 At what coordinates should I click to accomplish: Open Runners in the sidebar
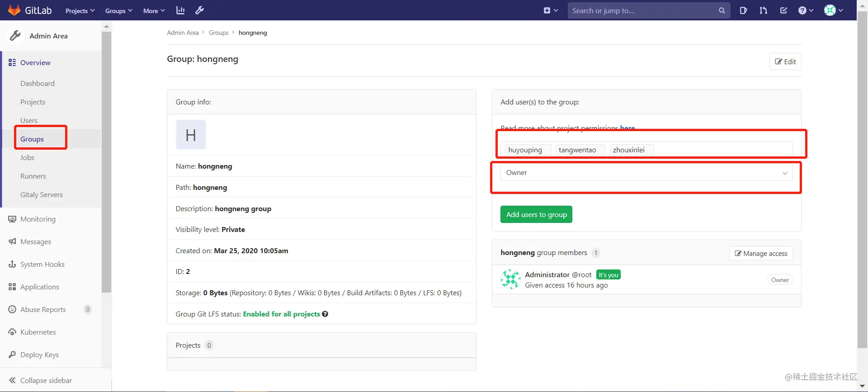coord(33,176)
